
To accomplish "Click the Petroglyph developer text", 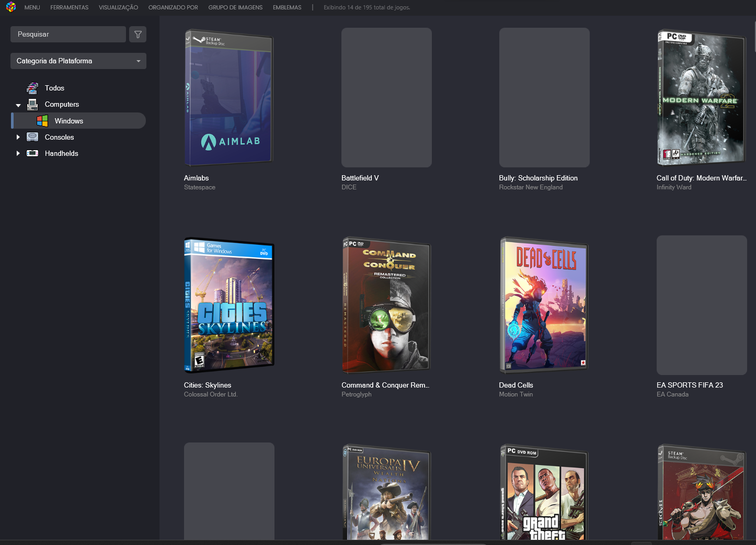I will [357, 394].
